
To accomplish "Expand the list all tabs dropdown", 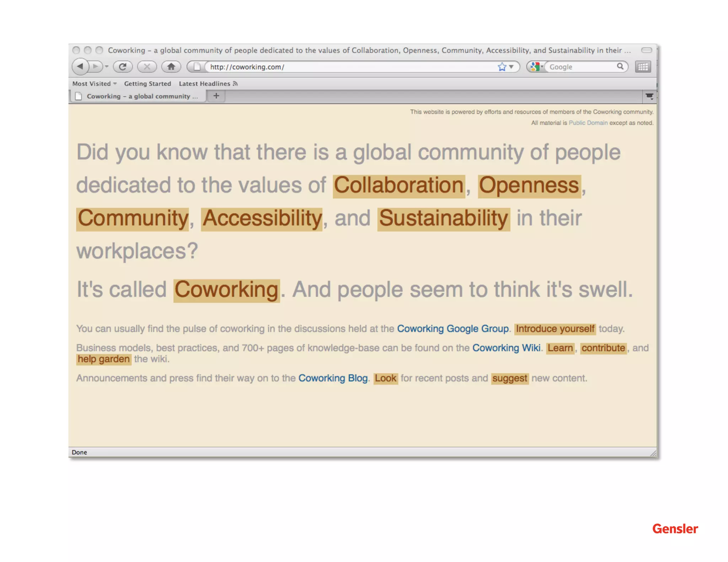I will click(649, 96).
